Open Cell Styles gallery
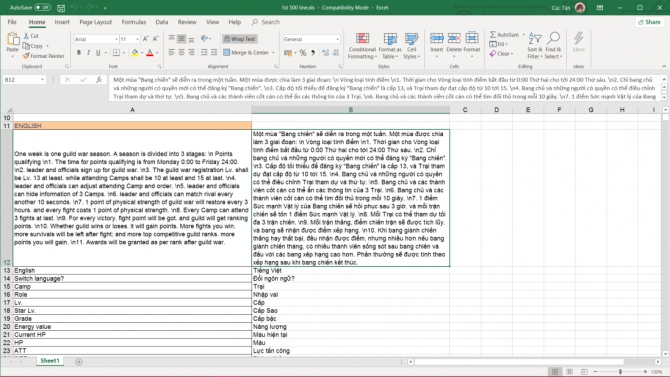The width and height of the screenshot is (670, 377). [x=411, y=46]
